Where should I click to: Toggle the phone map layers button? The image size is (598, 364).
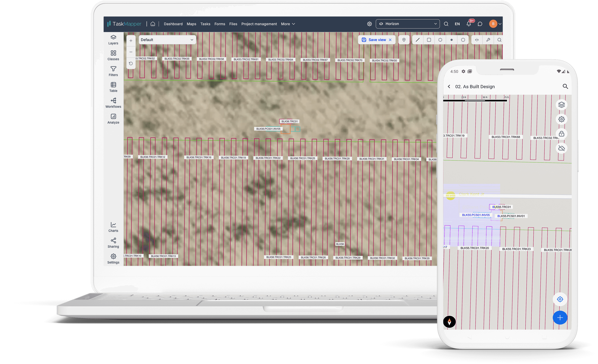click(561, 105)
